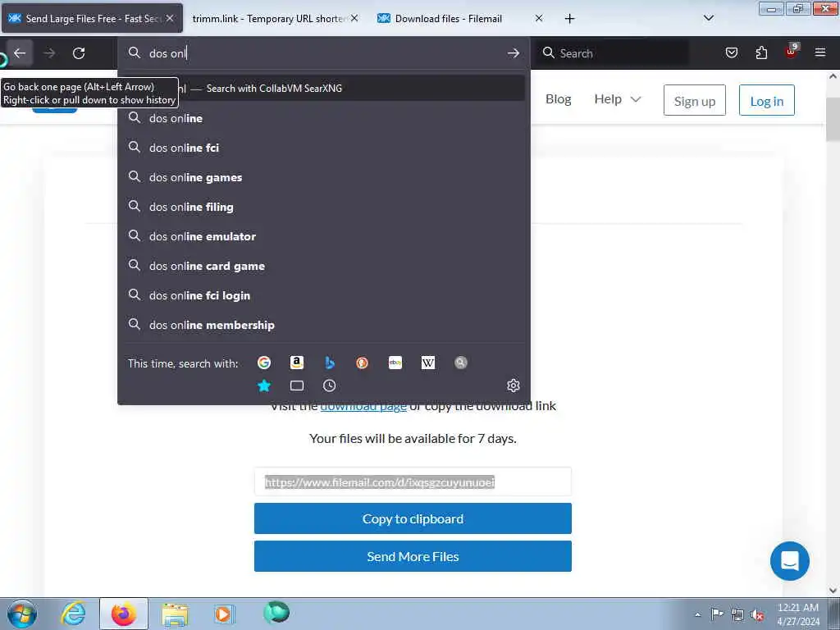The width and height of the screenshot is (840, 630).
Task: Click the page vertical scrollbar thumb
Action: 833,120
